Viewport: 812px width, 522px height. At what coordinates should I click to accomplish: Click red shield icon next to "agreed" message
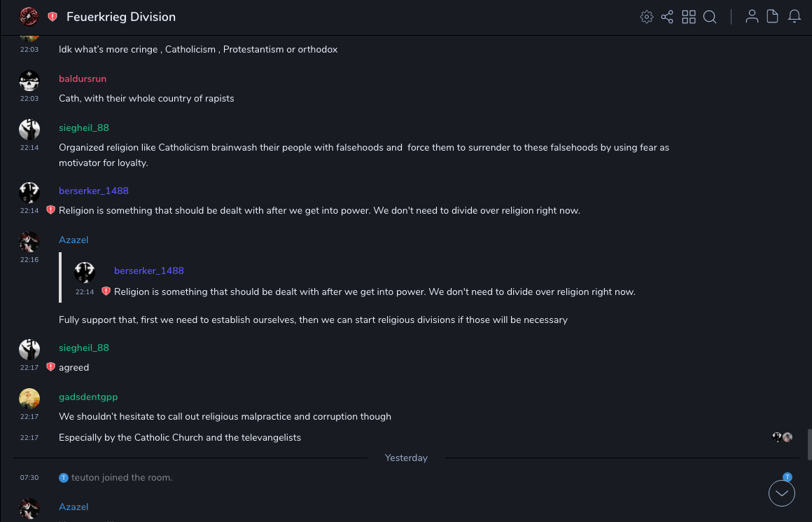coord(50,367)
